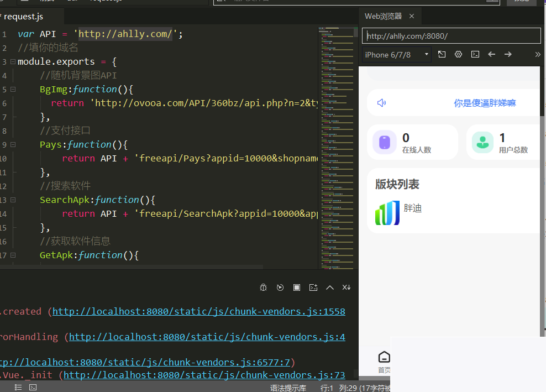Viewport: 546px width, 392px height.
Task: Open the browser devtools console icon
Action: point(475,54)
